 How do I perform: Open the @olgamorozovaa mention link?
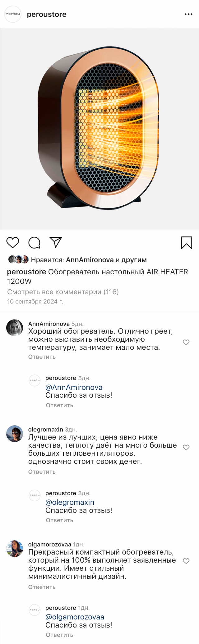75,617
